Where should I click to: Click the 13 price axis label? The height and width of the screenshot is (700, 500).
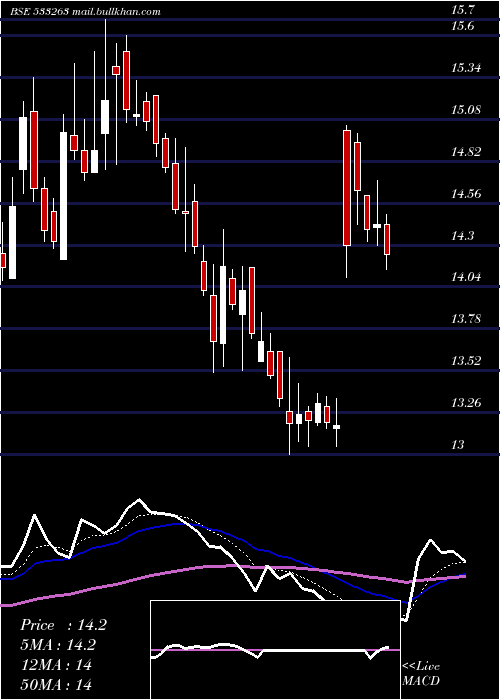[458, 445]
